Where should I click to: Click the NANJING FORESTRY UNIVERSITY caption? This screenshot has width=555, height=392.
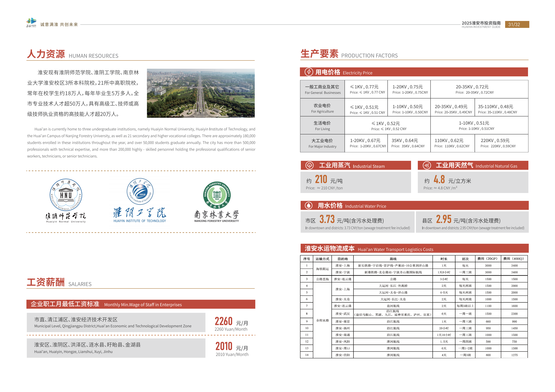217,221
